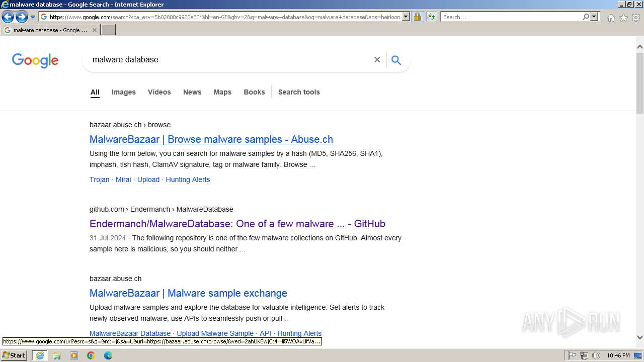Open the Upload sublink
The image size is (644, 362).
tap(148, 179)
